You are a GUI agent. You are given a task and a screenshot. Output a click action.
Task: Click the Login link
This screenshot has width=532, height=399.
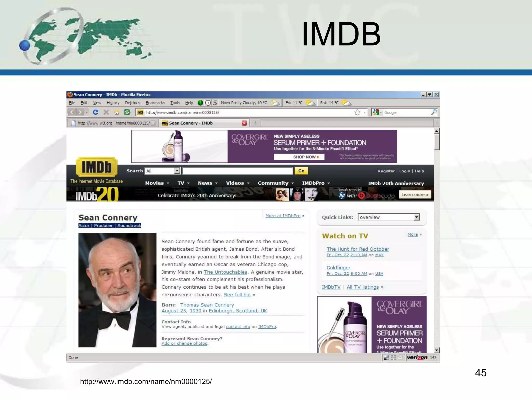coord(404,171)
